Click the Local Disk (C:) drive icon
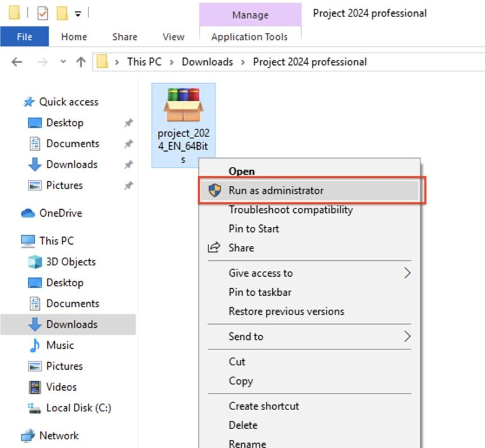Screen dimensions: 485x448 tap(34, 408)
